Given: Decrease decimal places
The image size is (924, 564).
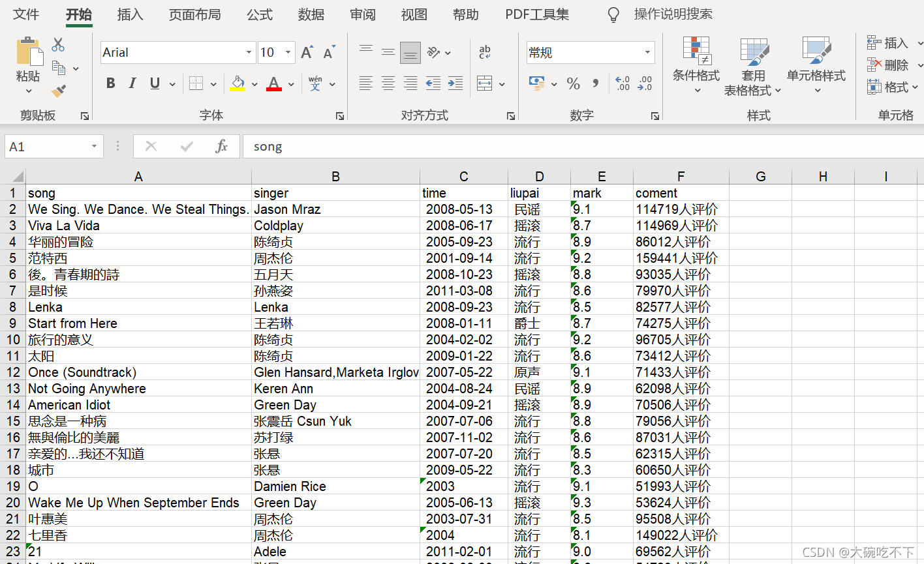Looking at the screenshot, I should [645, 83].
